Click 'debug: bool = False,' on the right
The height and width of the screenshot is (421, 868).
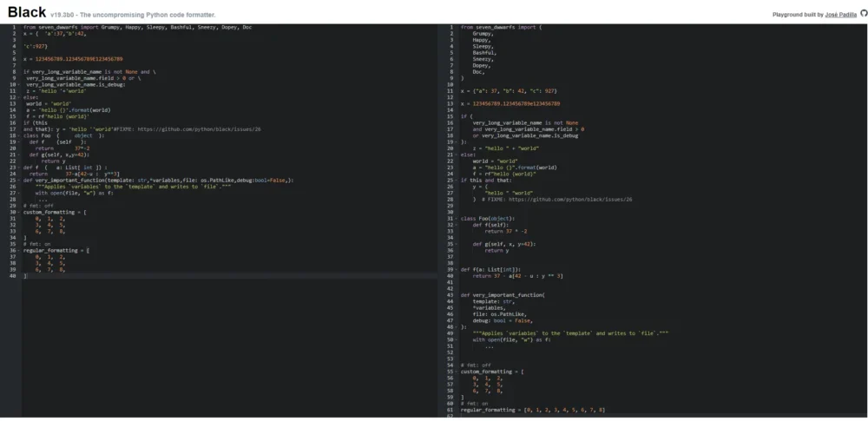point(503,320)
